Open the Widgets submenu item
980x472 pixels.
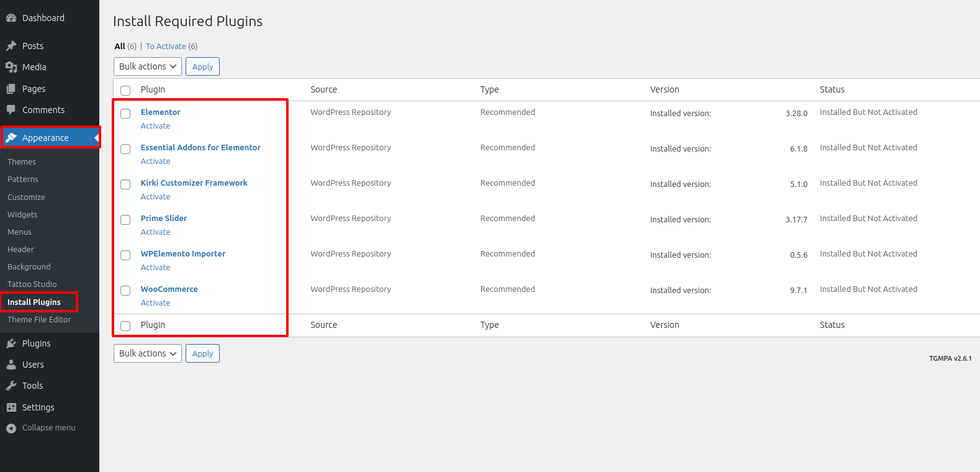click(x=22, y=214)
